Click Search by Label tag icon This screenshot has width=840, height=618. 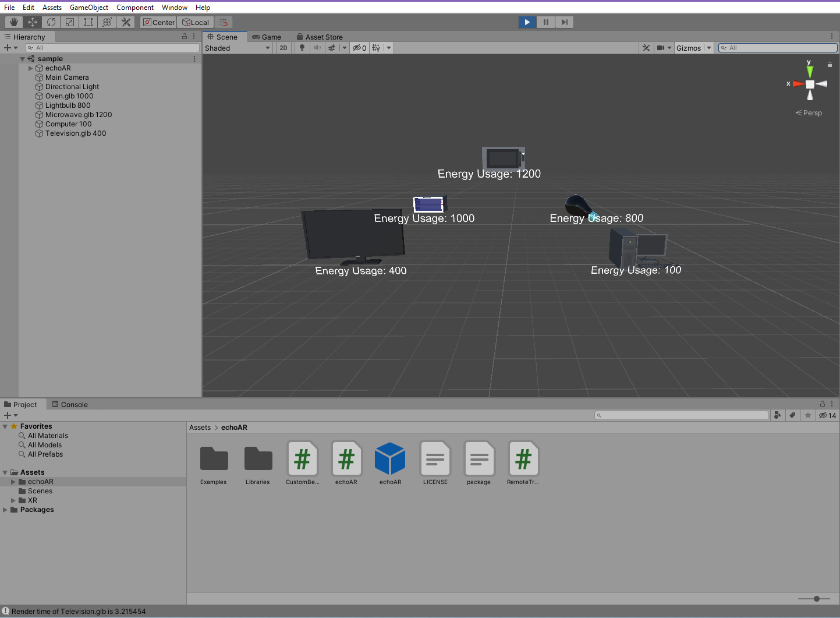(x=792, y=415)
